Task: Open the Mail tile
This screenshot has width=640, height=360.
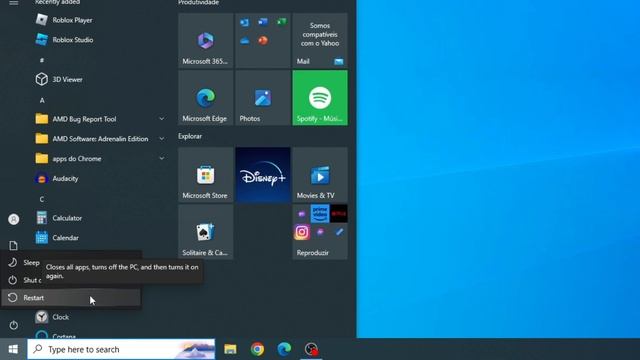Action: [320, 40]
